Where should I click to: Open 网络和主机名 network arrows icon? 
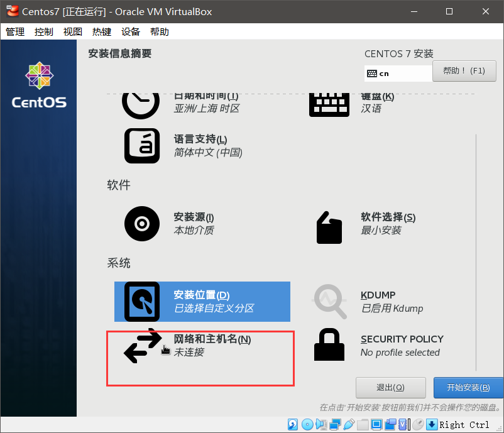coord(143,346)
